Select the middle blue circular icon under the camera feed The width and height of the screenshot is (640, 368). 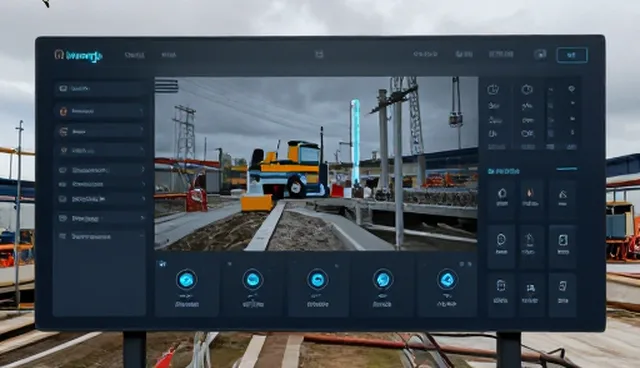pyautogui.click(x=318, y=280)
